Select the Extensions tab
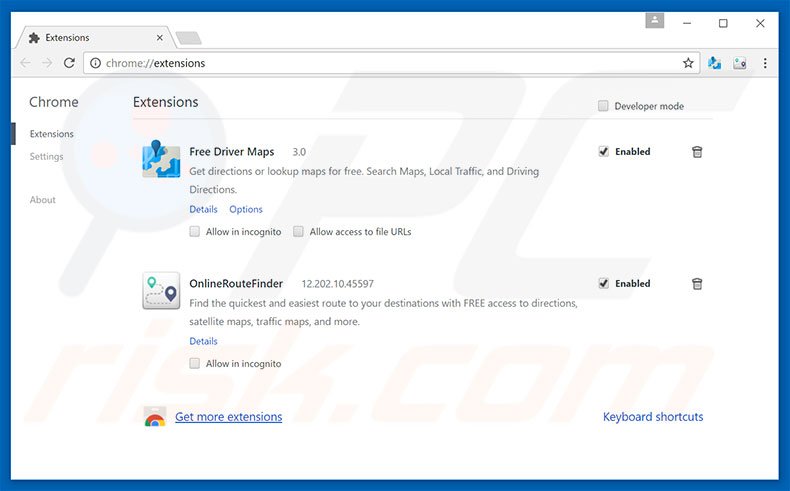Image resolution: width=790 pixels, height=491 pixels. 96,38
